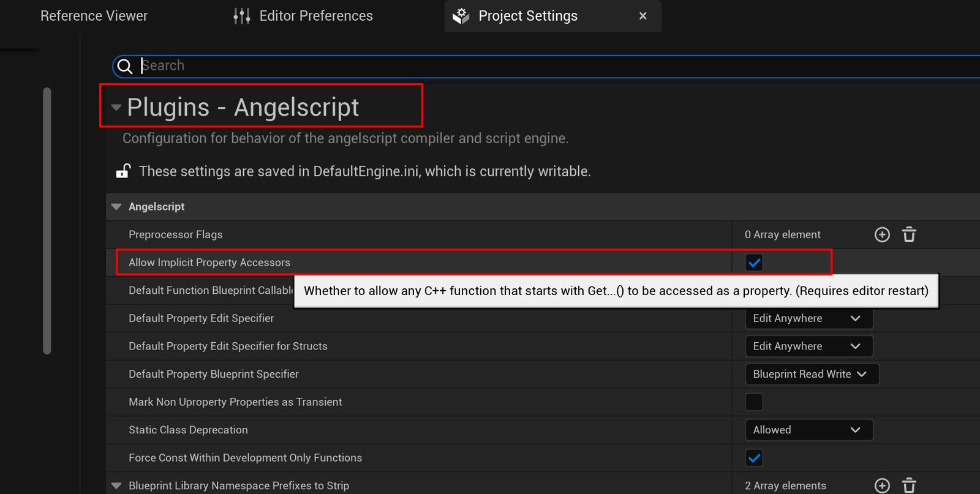Click the unlocked padlock icon
Viewport: 980px width, 494px height.
(x=123, y=171)
